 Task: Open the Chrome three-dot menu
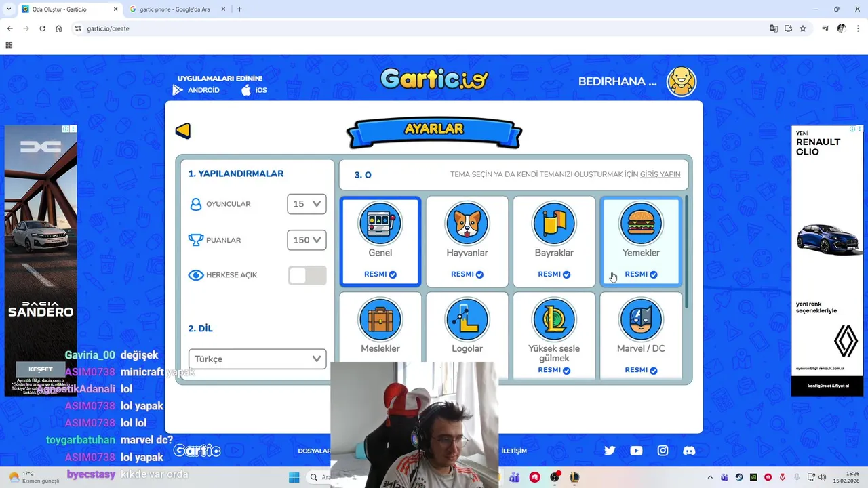tap(858, 28)
